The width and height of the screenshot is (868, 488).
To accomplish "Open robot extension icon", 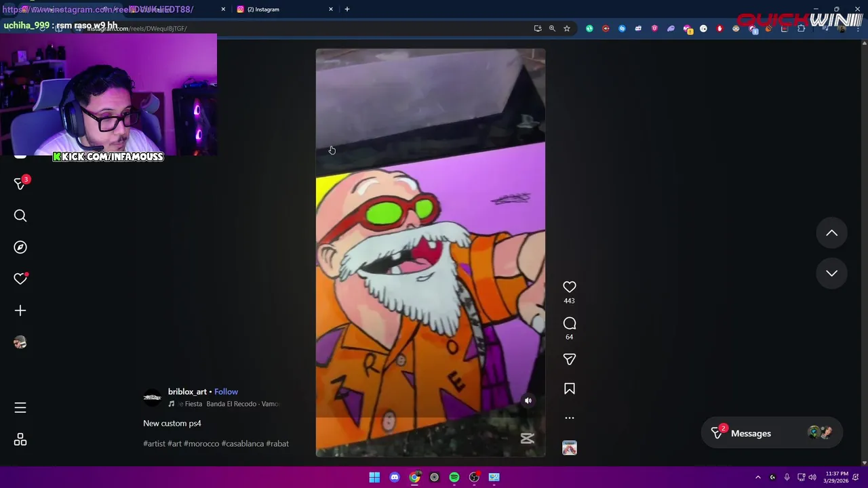I will pyautogui.click(x=638, y=28).
